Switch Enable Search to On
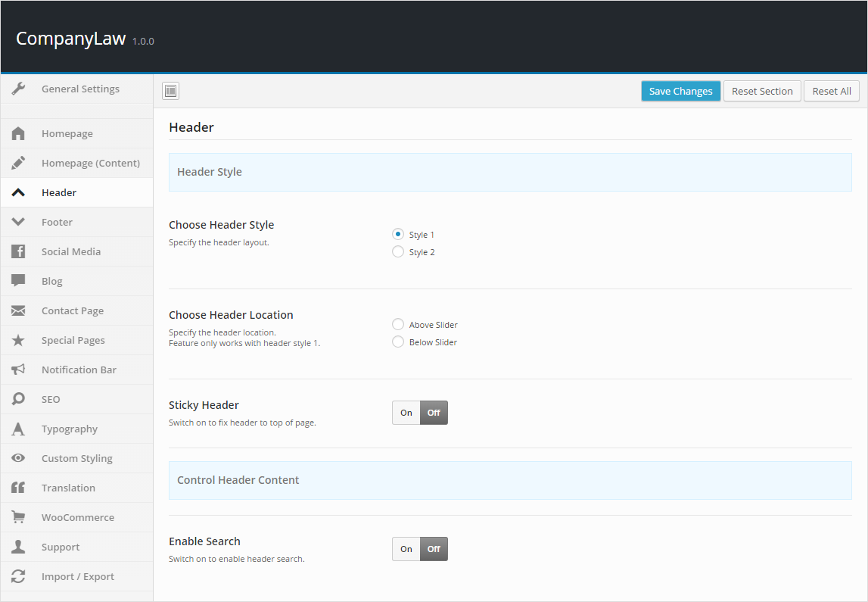 406,549
